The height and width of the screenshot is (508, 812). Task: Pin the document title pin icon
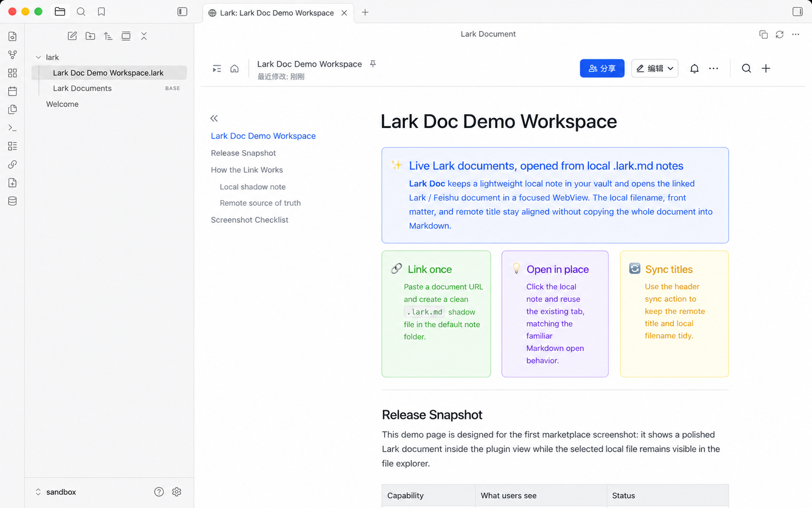point(373,64)
